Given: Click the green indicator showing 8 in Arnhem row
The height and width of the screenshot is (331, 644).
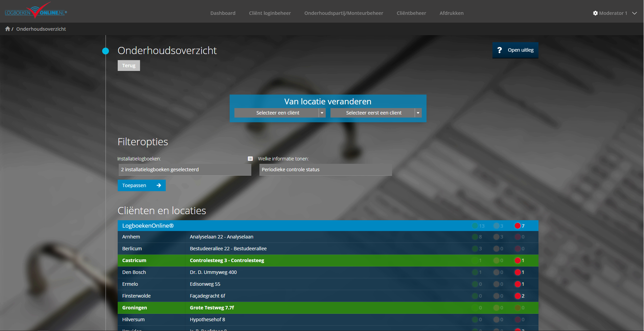Looking at the screenshot, I should point(475,237).
